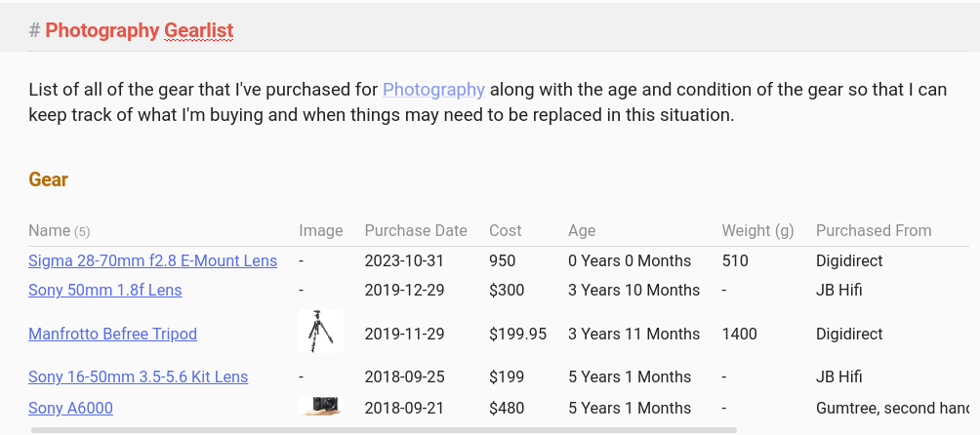Click JB Hifi in the Sony 16-50mm row
Screen dimensions: 980x435
point(838,376)
